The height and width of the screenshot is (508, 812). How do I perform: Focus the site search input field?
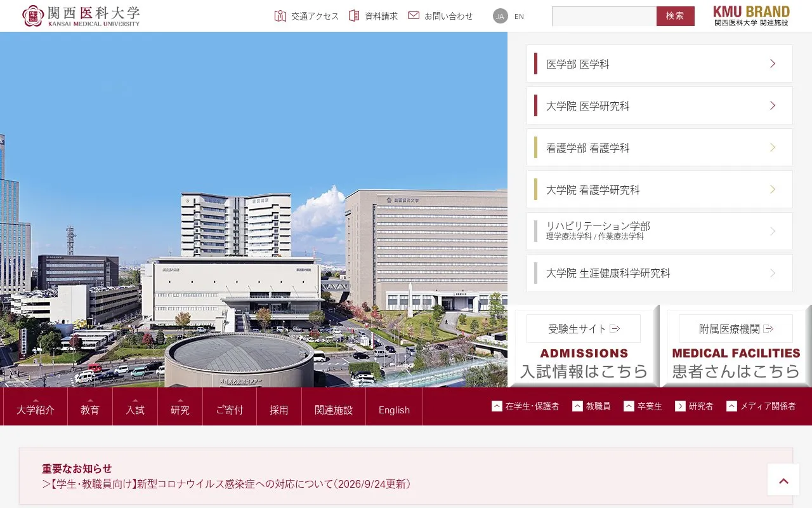pyautogui.click(x=604, y=16)
